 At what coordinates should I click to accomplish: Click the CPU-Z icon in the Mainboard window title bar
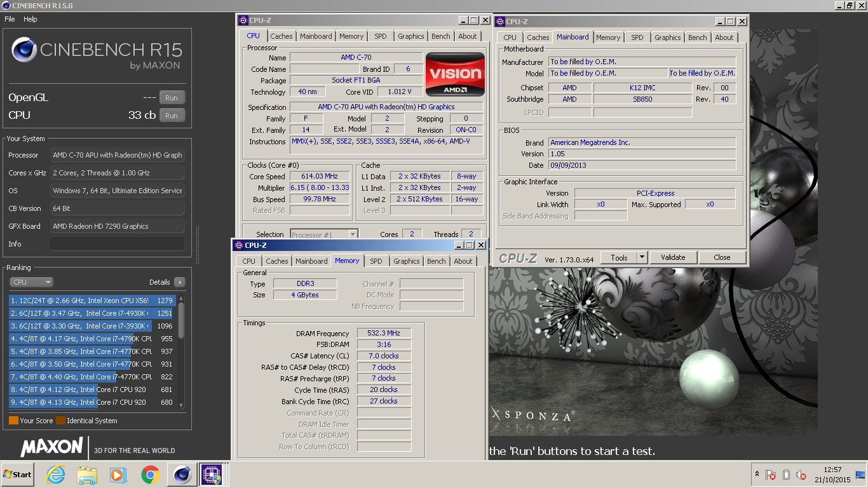[x=501, y=22]
